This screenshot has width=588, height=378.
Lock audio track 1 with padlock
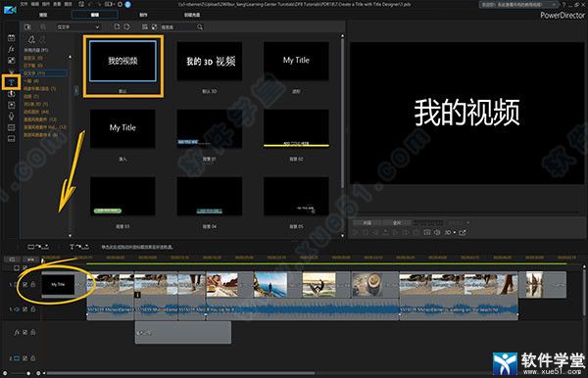point(33,309)
